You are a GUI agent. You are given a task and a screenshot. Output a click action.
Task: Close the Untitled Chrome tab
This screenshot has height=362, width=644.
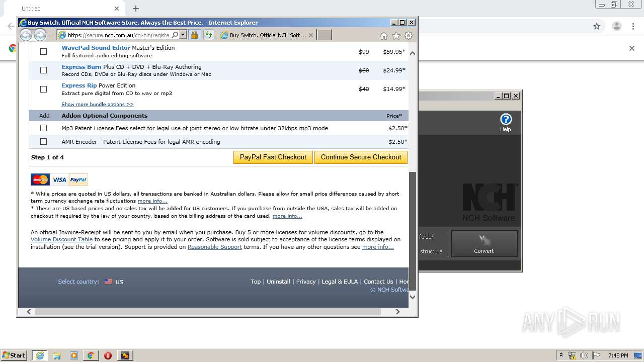pyautogui.click(x=117, y=9)
